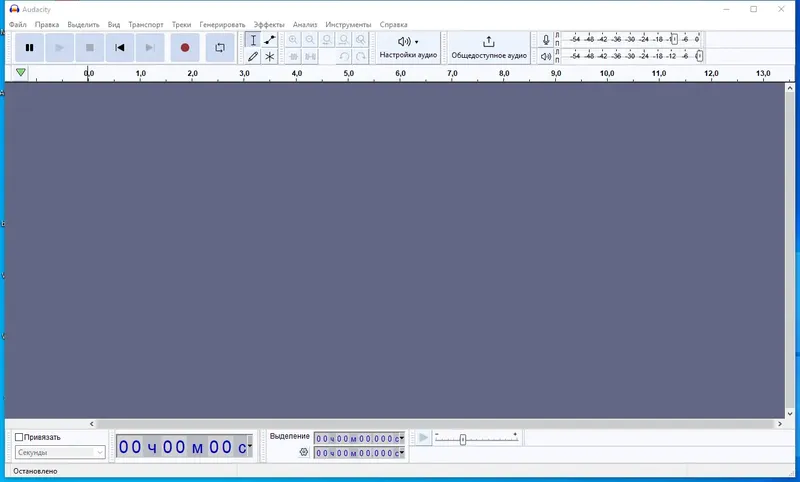Open the Настройки аудио dropdown
The height and width of the screenshot is (482, 800).
(408, 47)
